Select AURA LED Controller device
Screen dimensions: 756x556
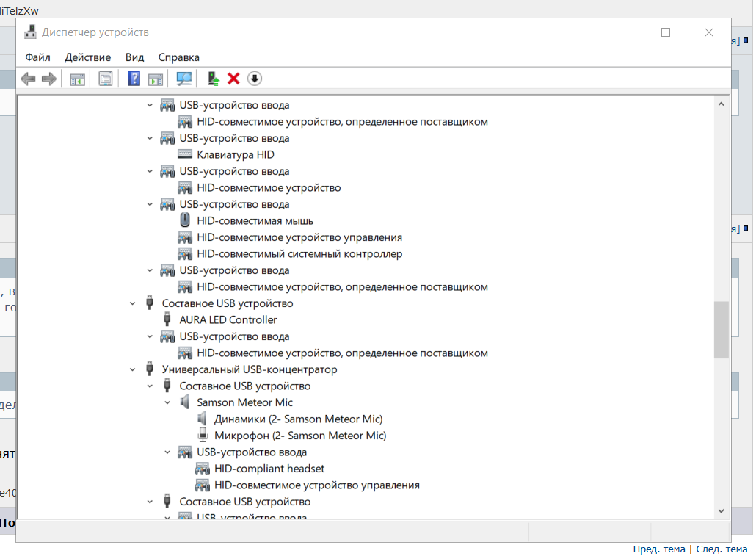[228, 319]
